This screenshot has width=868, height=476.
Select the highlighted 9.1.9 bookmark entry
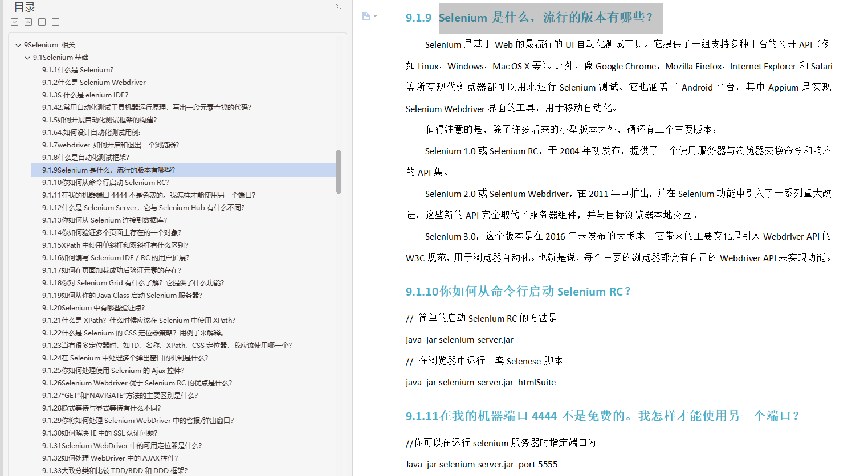(109, 170)
